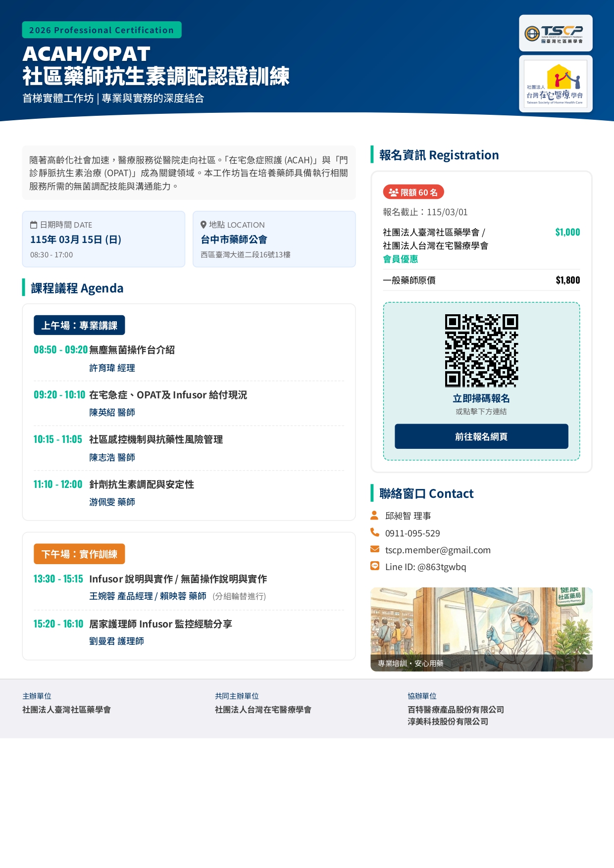Viewport: 614px width, 868px height.
Task: Click the registration QR code
Action: [x=481, y=350]
